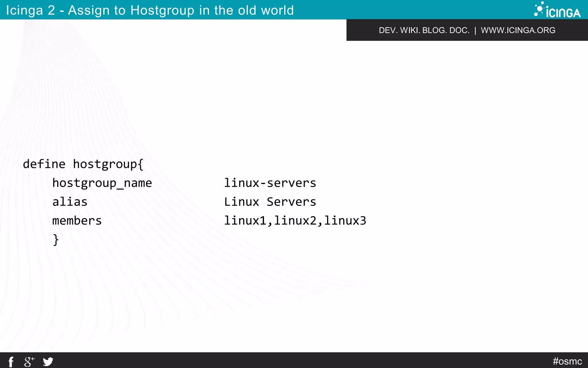Open the Google Plus icon
This screenshot has height=368, width=588.
point(29,362)
